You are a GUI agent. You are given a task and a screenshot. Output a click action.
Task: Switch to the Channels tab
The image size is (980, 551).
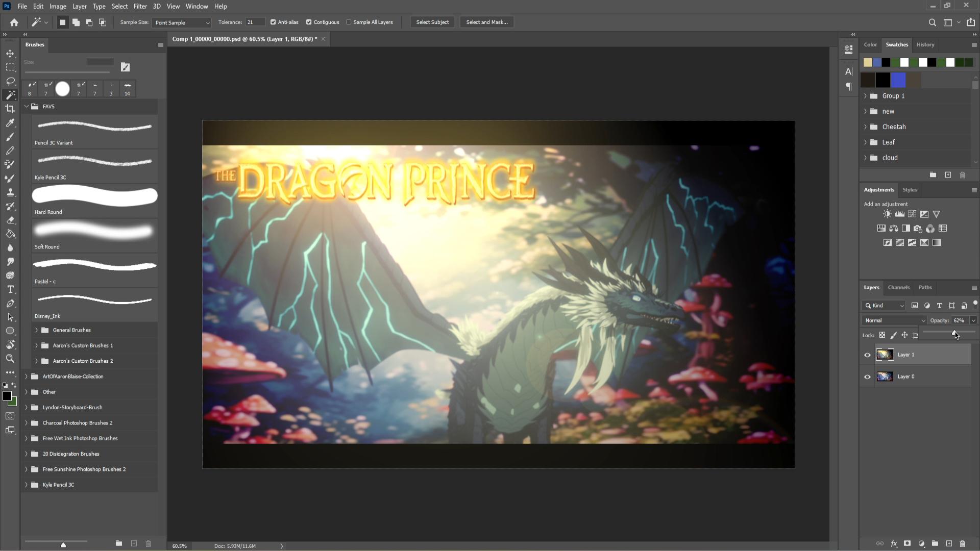click(898, 288)
